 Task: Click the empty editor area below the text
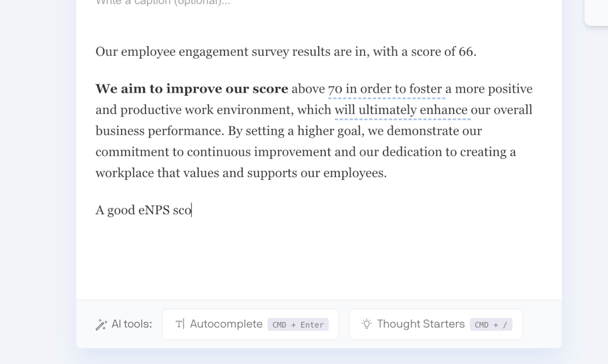(318, 258)
